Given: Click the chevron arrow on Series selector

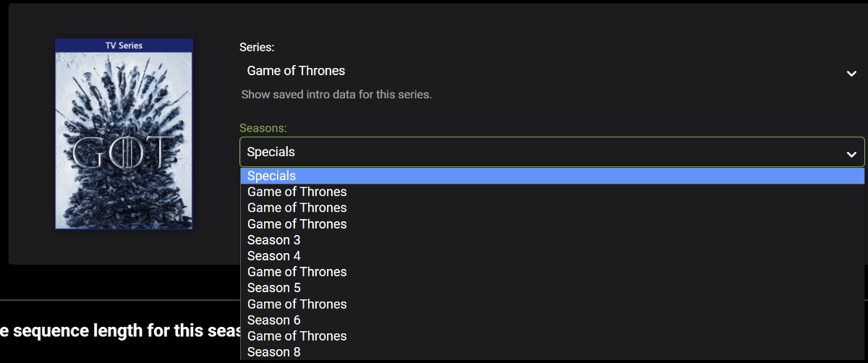Looking at the screenshot, I should [x=851, y=73].
